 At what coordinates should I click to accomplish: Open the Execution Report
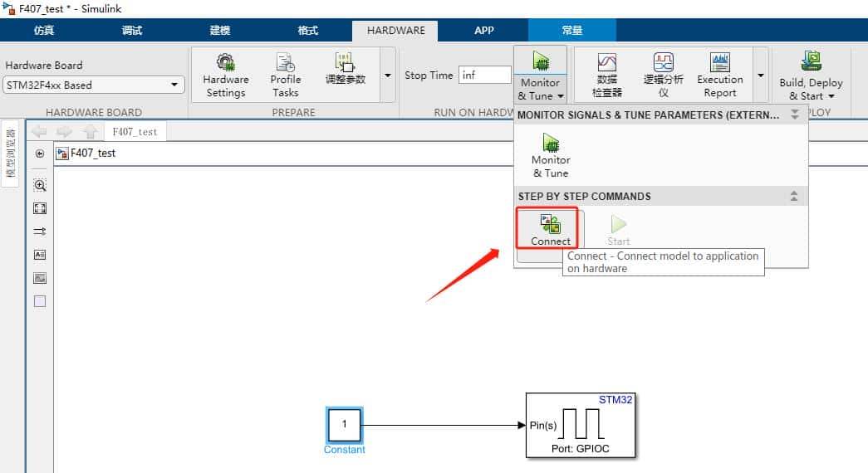coord(719,76)
